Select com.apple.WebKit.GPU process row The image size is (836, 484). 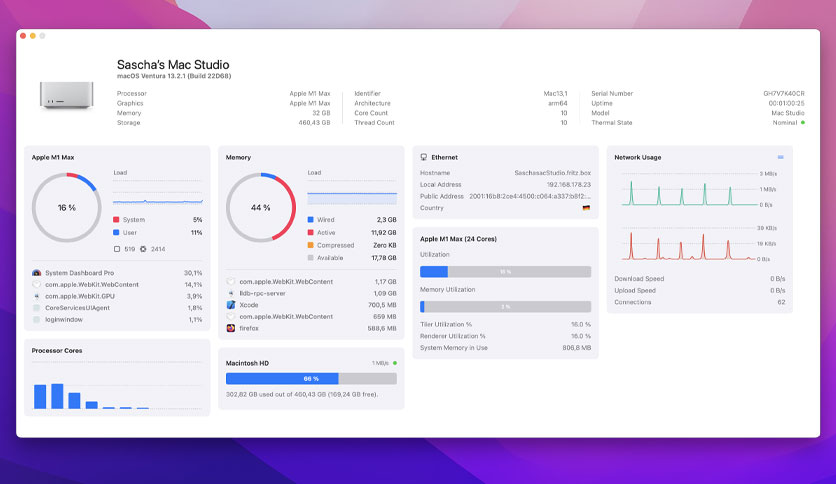tap(117, 296)
